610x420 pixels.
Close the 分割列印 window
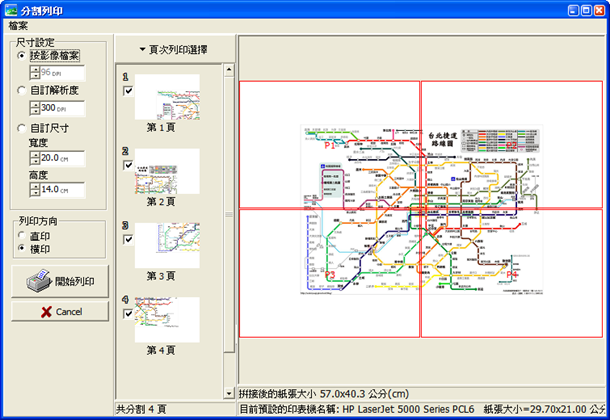[x=599, y=10]
